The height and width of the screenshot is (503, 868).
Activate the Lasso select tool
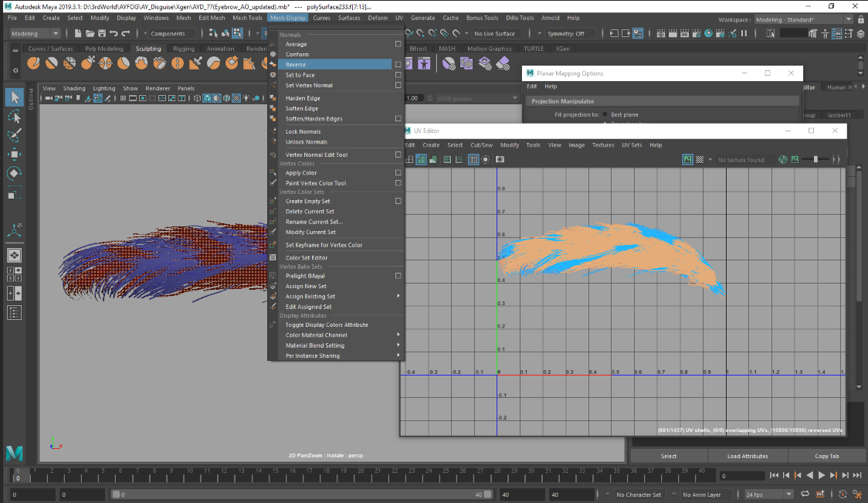tap(15, 116)
